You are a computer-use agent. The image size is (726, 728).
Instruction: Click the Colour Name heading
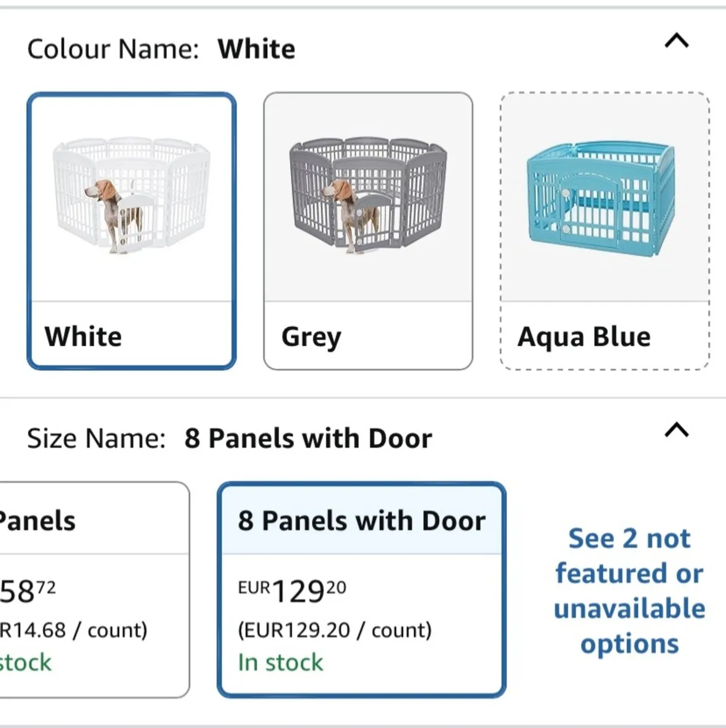point(112,48)
